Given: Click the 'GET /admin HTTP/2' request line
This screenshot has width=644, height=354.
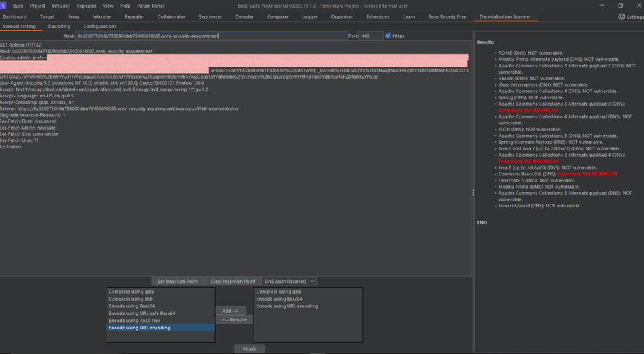Looking at the screenshot, I should click(x=21, y=45).
